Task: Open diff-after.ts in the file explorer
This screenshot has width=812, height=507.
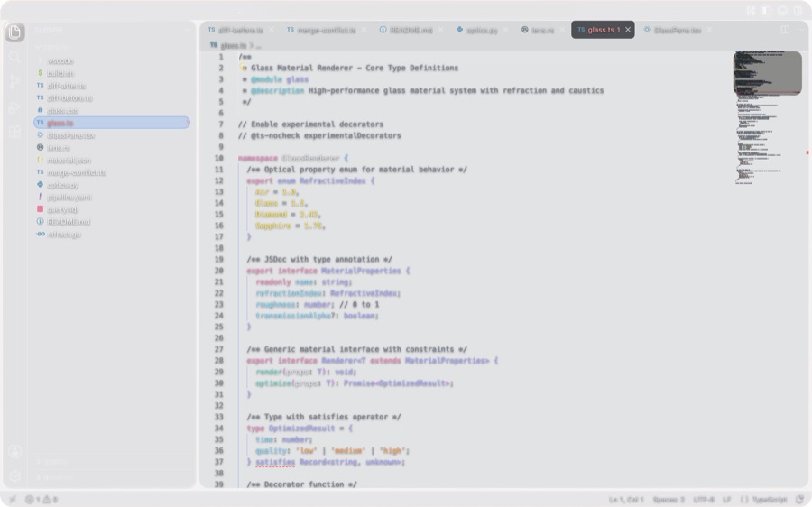Action: point(111,86)
